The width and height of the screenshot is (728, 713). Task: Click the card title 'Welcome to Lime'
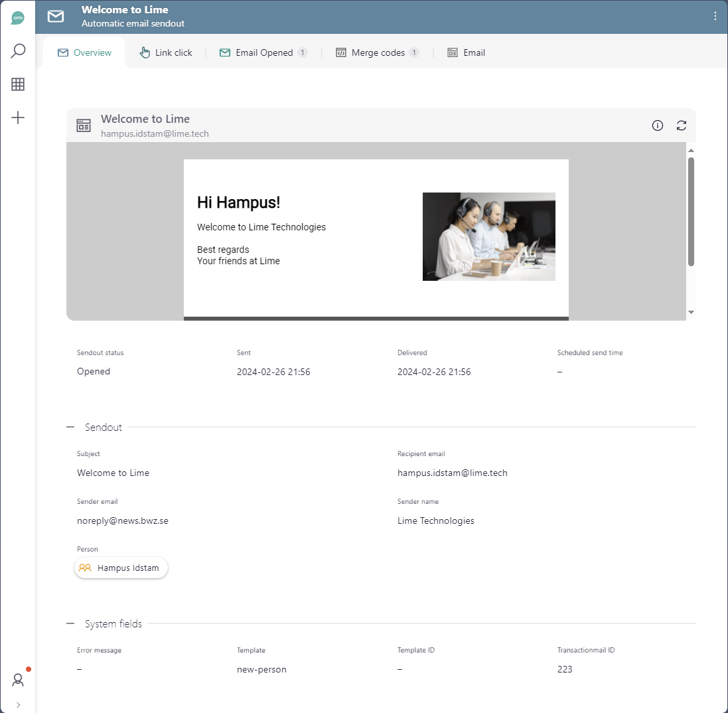[145, 119]
